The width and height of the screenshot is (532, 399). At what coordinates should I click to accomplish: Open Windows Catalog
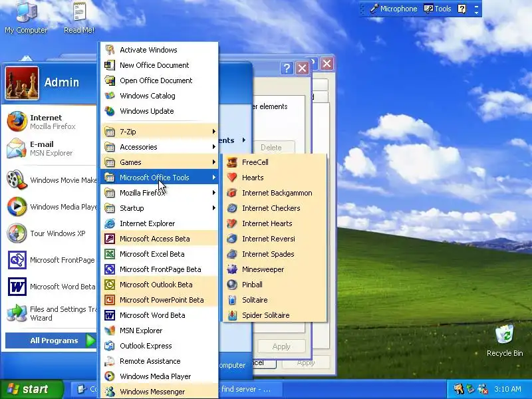[159, 96]
